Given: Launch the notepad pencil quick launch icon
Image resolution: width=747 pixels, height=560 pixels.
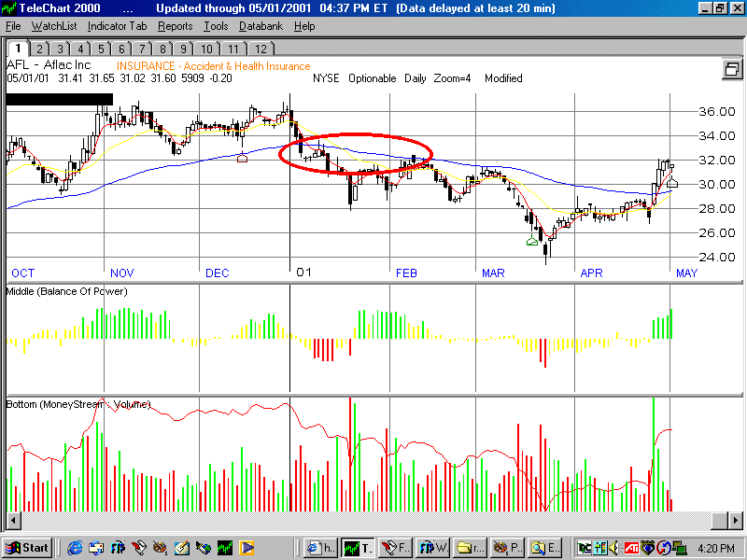Looking at the screenshot, I should [x=182, y=548].
